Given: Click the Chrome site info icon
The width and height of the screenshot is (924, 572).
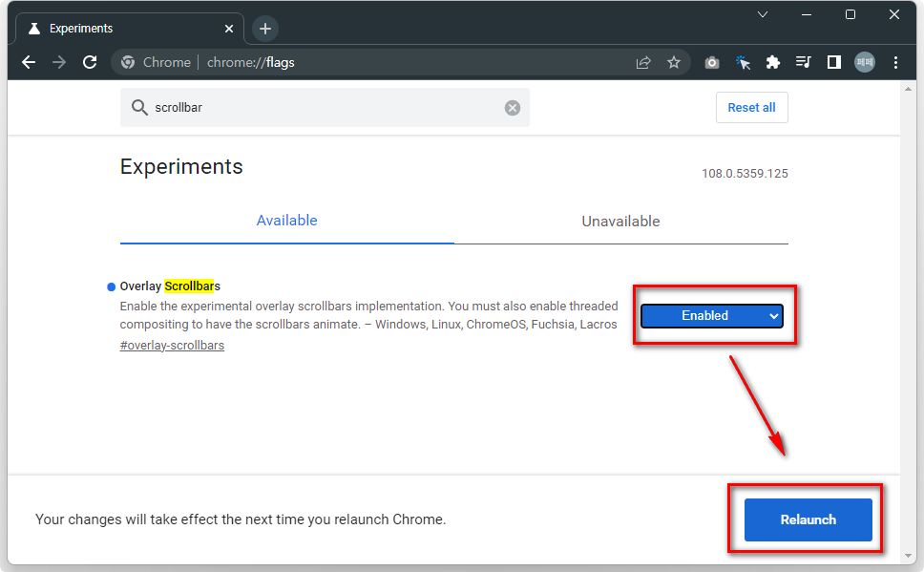Looking at the screenshot, I should (127, 62).
